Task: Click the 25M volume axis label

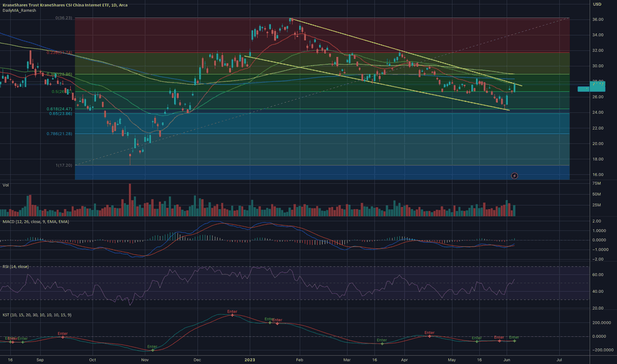Action: [596, 205]
